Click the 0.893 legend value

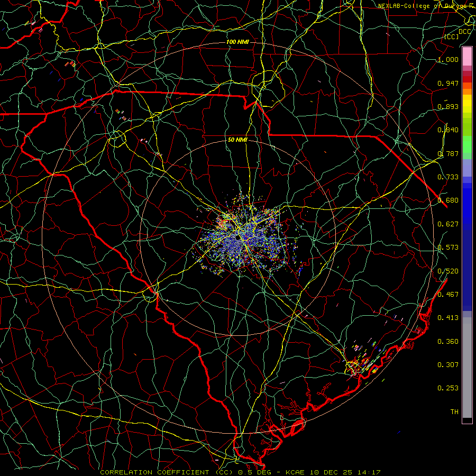coord(448,106)
